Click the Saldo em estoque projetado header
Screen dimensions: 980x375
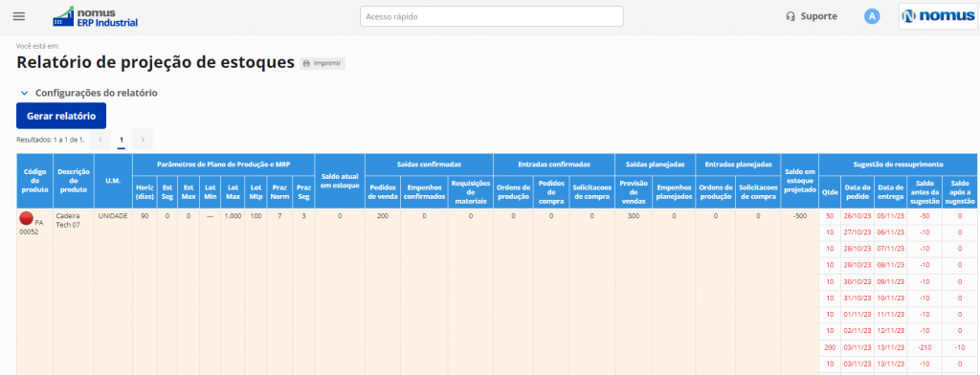coord(799,181)
